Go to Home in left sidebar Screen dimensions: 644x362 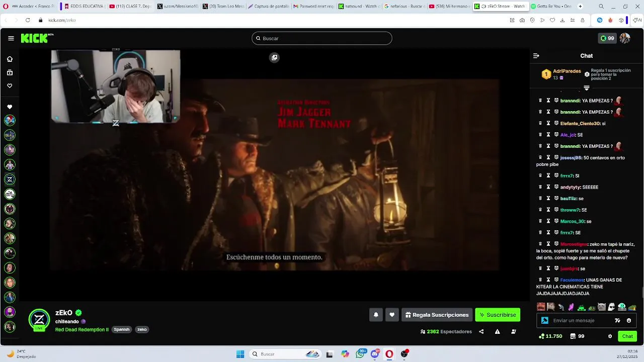10,59
